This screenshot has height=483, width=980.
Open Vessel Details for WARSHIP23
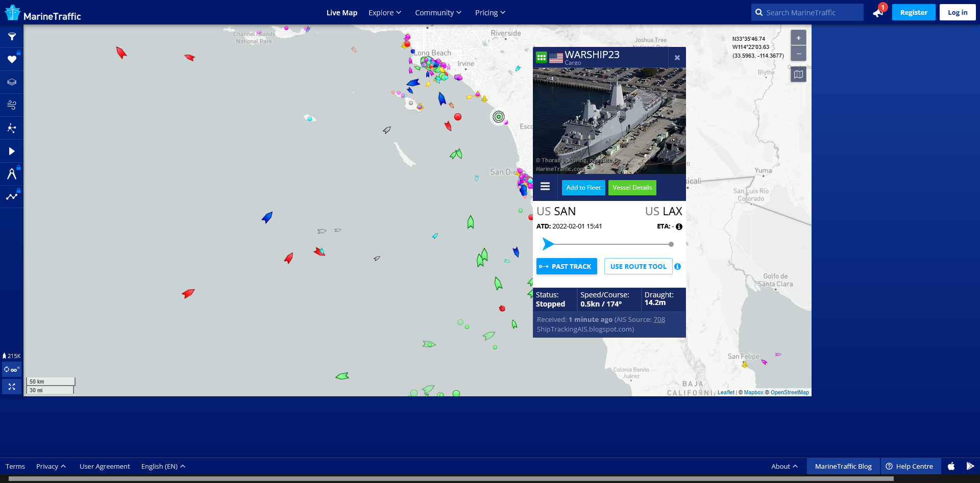[x=632, y=188]
